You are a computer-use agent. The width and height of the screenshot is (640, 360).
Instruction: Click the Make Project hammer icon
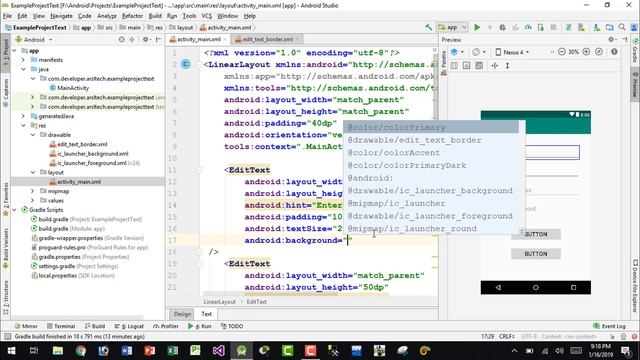point(428,27)
